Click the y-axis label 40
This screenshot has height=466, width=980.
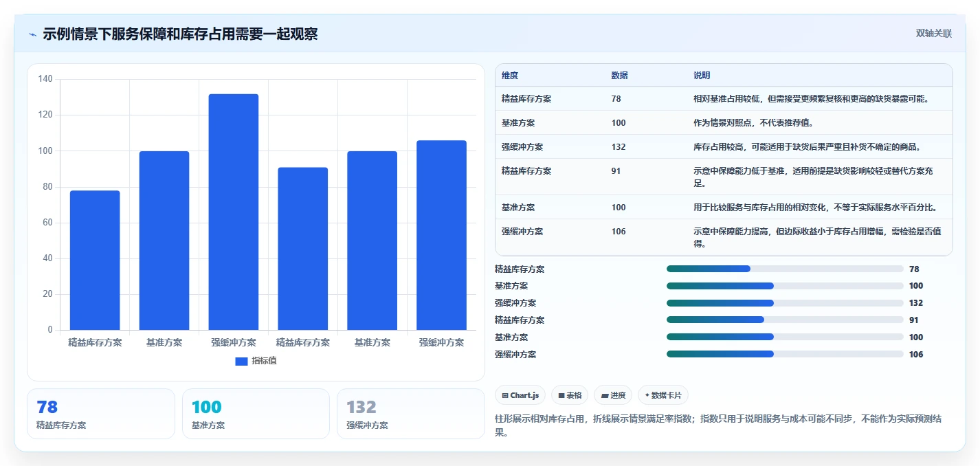[x=47, y=258]
